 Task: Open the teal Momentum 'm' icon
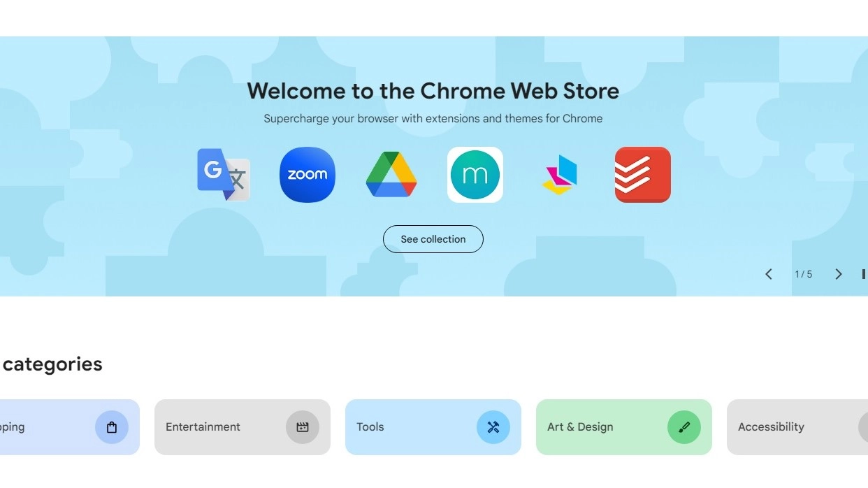(475, 175)
